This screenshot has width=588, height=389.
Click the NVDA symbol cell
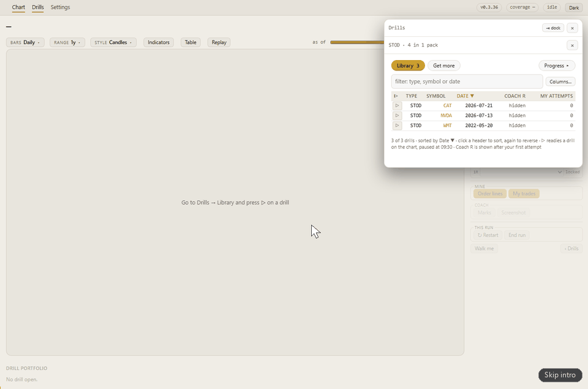click(x=446, y=116)
